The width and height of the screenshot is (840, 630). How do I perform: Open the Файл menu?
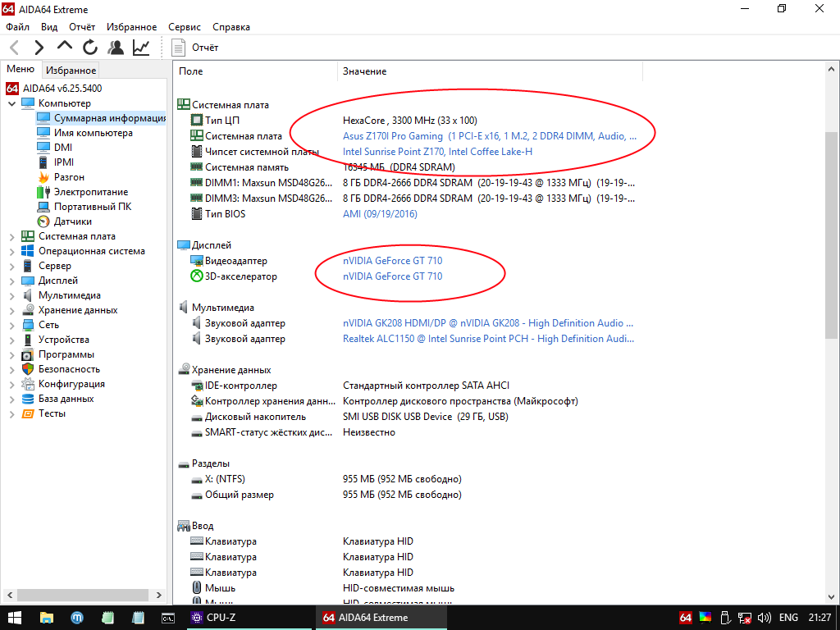[x=18, y=27]
